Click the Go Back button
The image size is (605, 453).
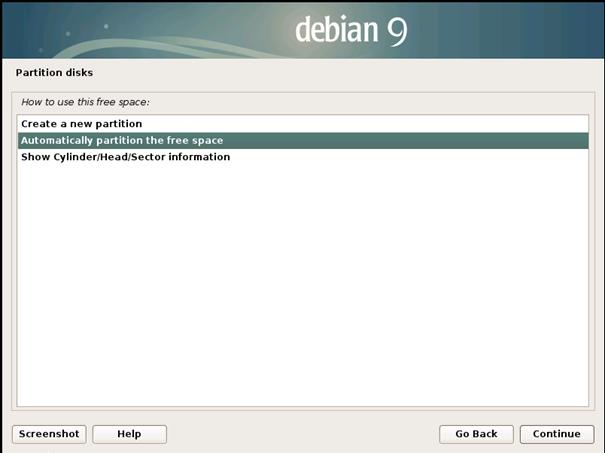[476, 434]
